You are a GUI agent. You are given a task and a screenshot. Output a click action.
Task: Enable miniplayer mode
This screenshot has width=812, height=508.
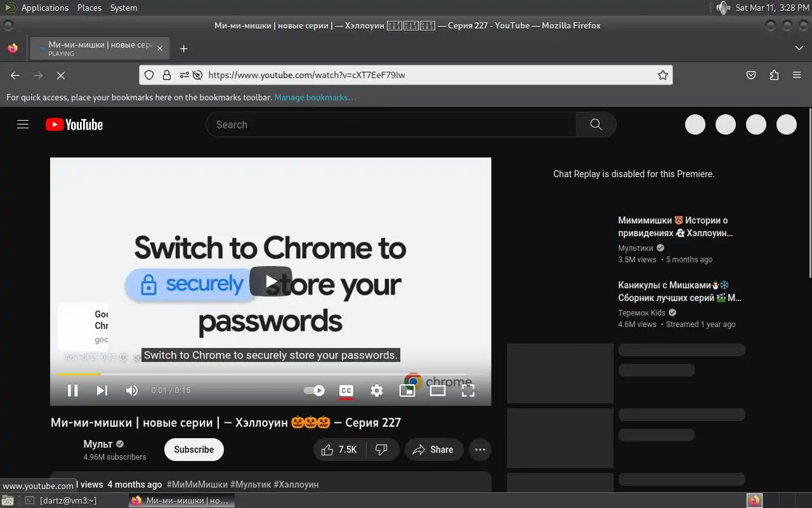[x=407, y=391]
